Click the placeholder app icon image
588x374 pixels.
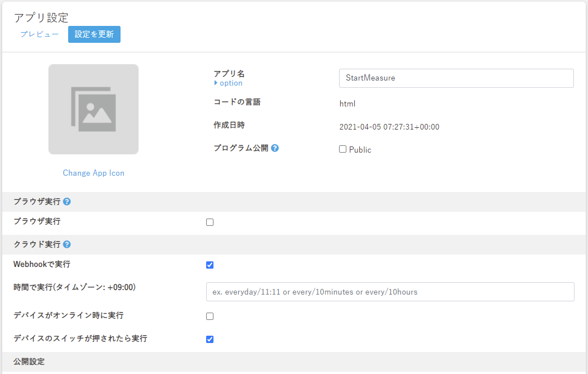pos(93,109)
